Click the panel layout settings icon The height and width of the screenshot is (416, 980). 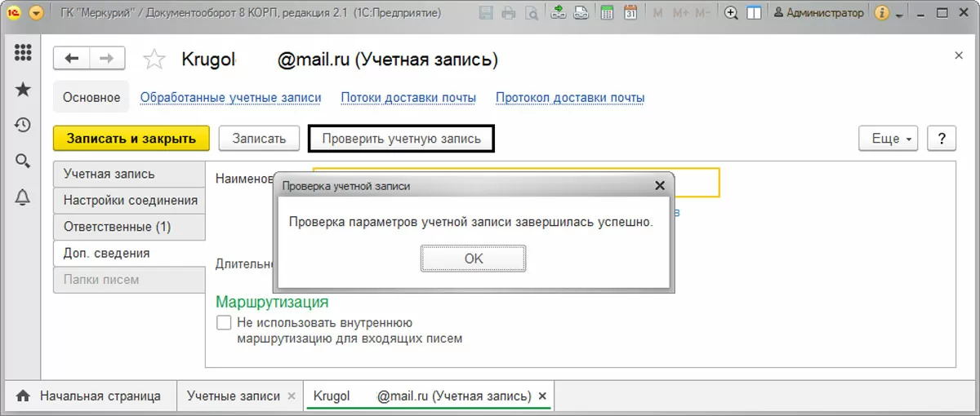click(754, 13)
